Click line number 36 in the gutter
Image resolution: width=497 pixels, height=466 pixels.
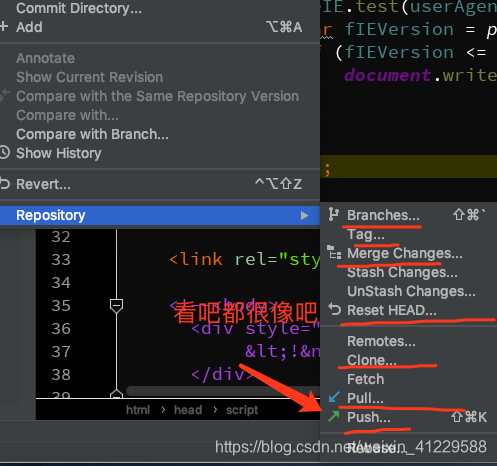click(x=61, y=329)
